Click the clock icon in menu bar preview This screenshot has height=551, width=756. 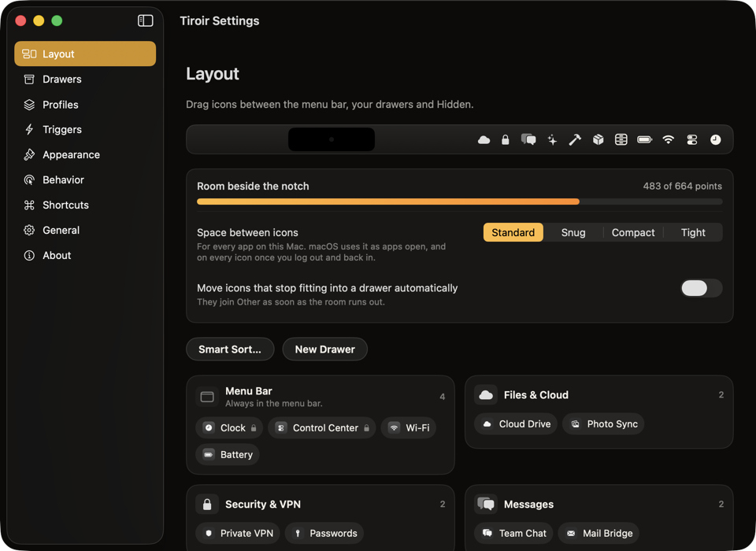716,140
